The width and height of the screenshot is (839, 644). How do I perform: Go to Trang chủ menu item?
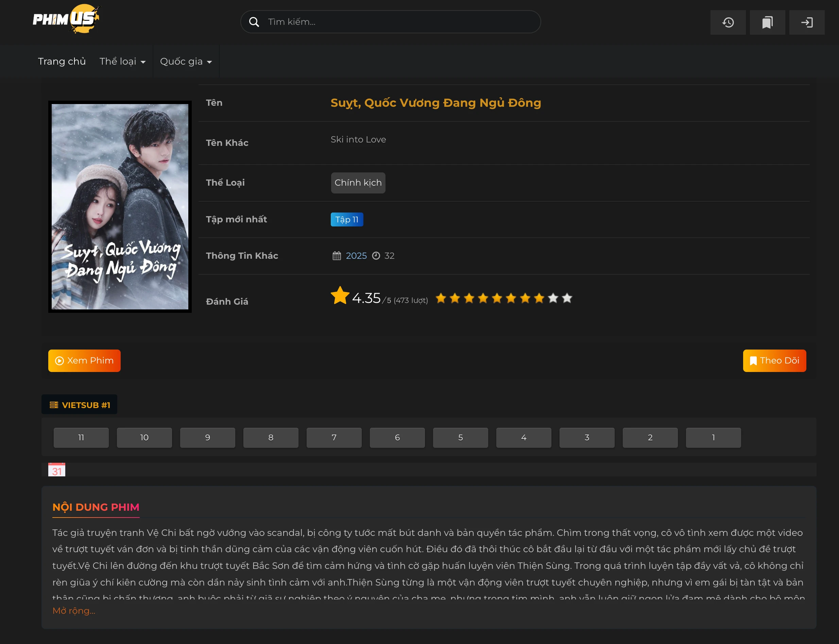(62, 61)
